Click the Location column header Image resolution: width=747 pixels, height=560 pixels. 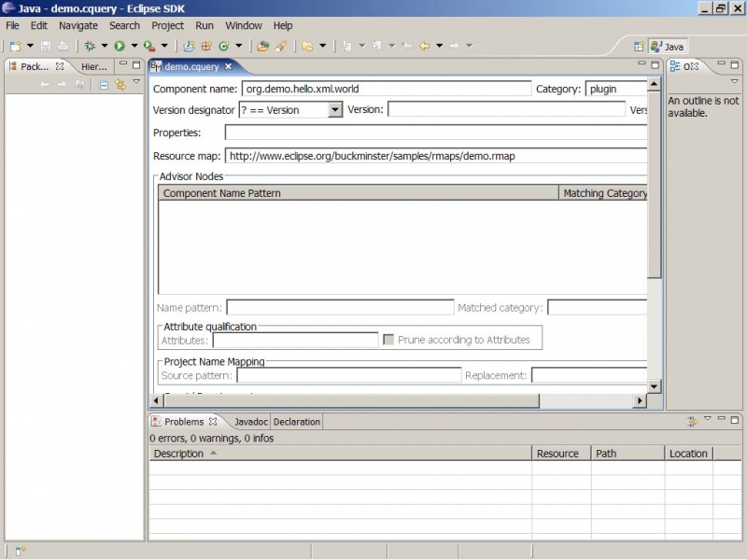(x=689, y=454)
